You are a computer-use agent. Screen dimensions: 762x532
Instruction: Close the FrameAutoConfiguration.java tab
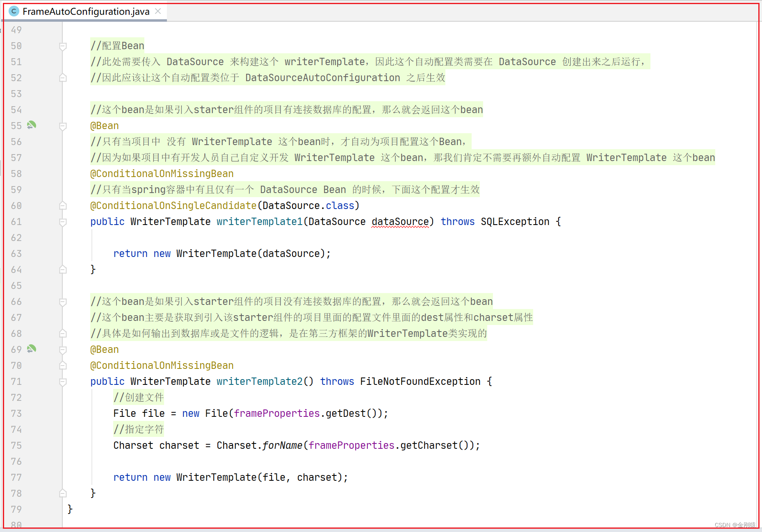pos(158,11)
